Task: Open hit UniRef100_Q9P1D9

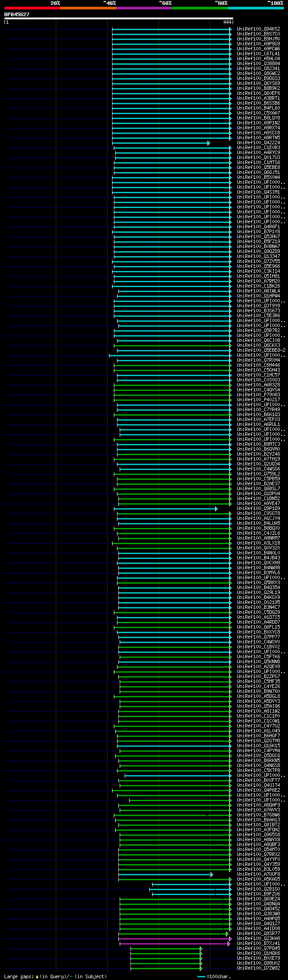Action: click(x=258, y=508)
